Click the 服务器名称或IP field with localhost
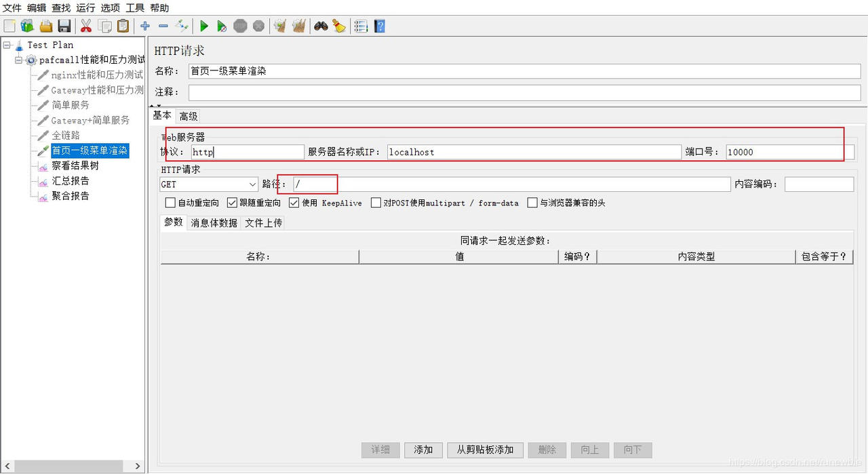 tap(534, 152)
